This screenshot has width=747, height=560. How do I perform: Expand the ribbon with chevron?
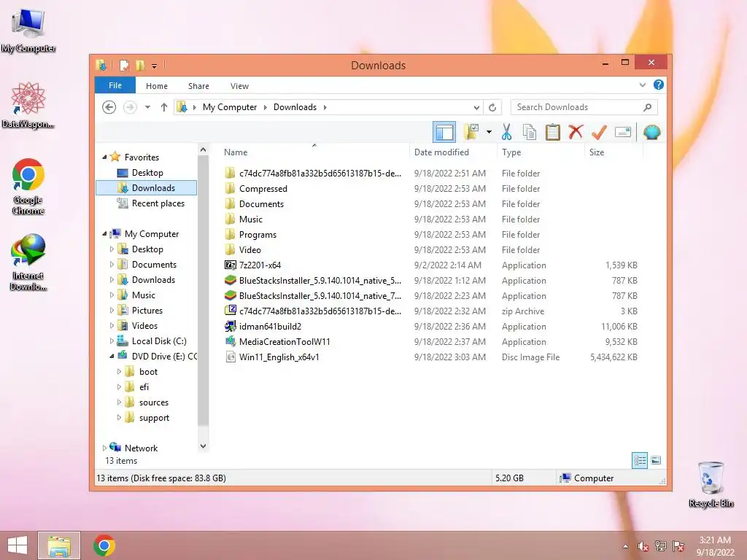click(x=642, y=85)
